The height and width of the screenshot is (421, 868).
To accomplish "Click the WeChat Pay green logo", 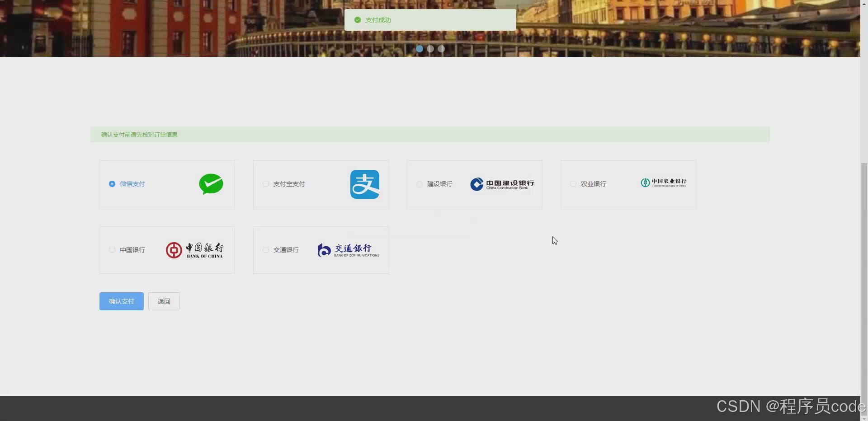I will click(x=211, y=184).
